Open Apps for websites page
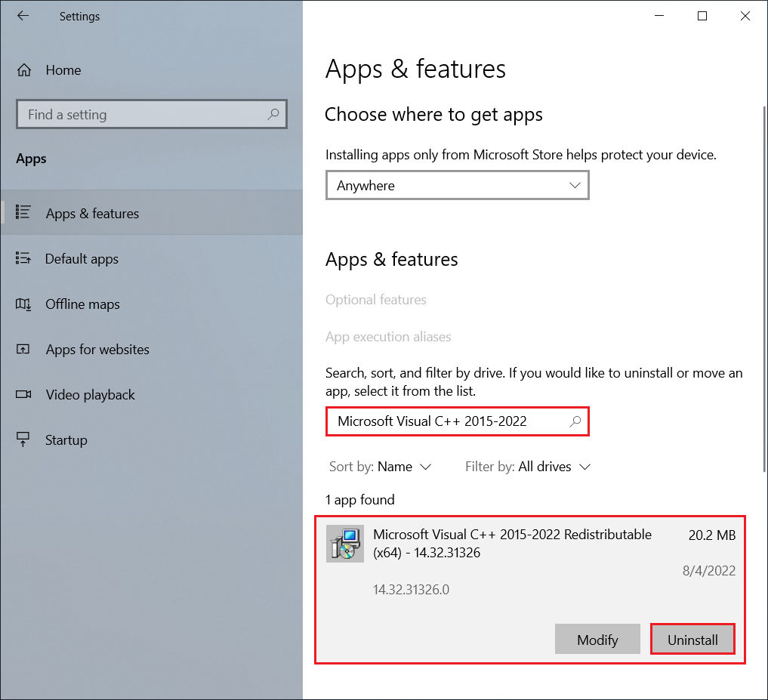The height and width of the screenshot is (700, 768). [x=152, y=350]
